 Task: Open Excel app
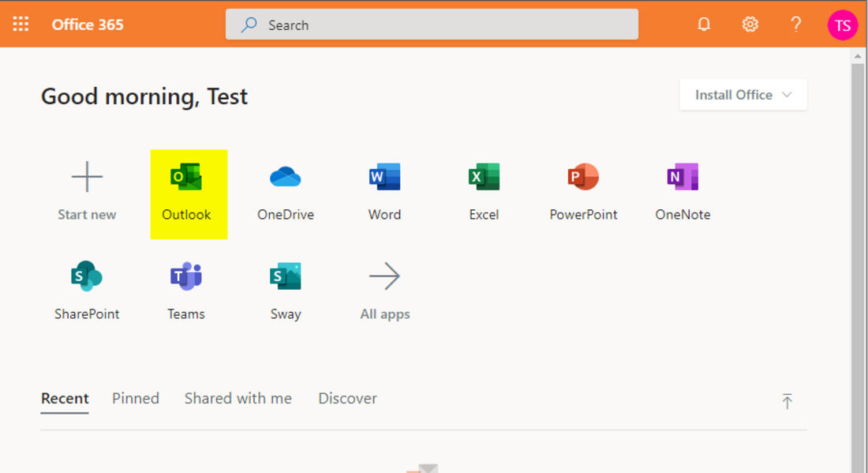point(484,193)
